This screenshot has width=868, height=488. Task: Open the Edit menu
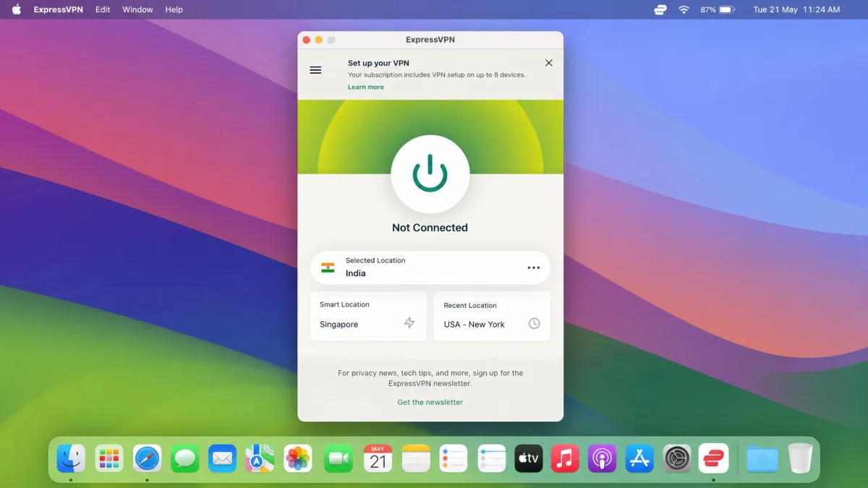[x=103, y=9]
